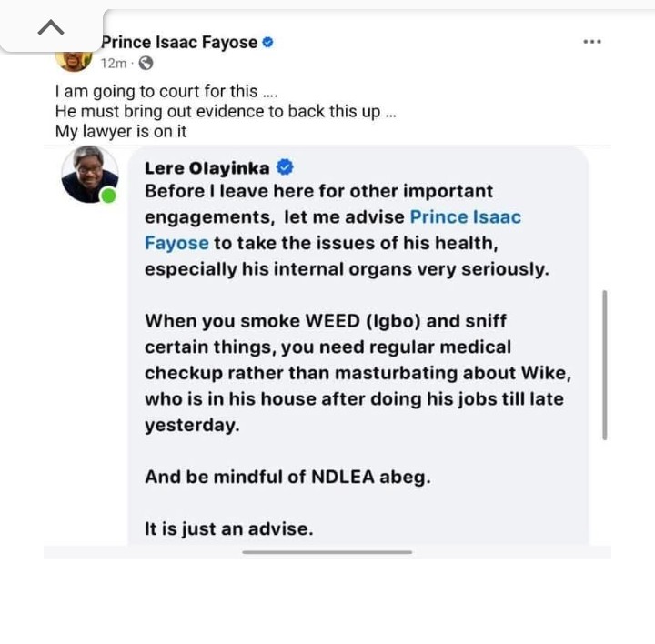Image resolution: width=655 pixels, height=644 pixels.
Task: Click the 'When you smoke WEED' paragraph
Action: click(355, 373)
